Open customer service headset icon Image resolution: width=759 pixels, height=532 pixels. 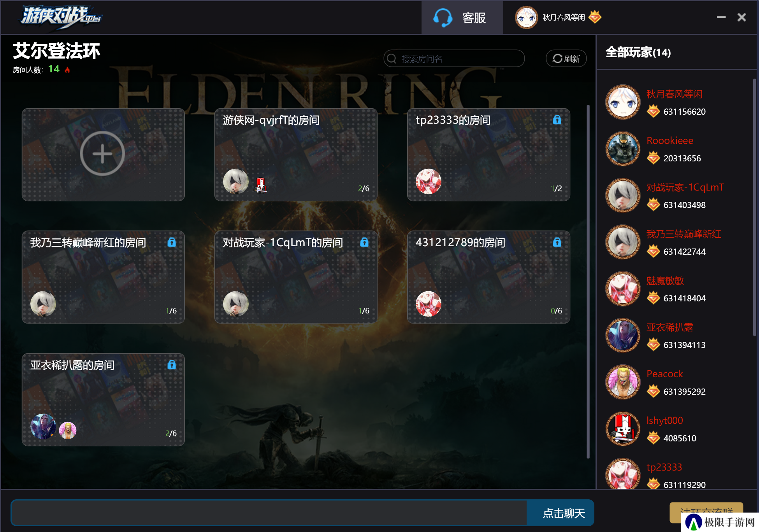(x=443, y=18)
